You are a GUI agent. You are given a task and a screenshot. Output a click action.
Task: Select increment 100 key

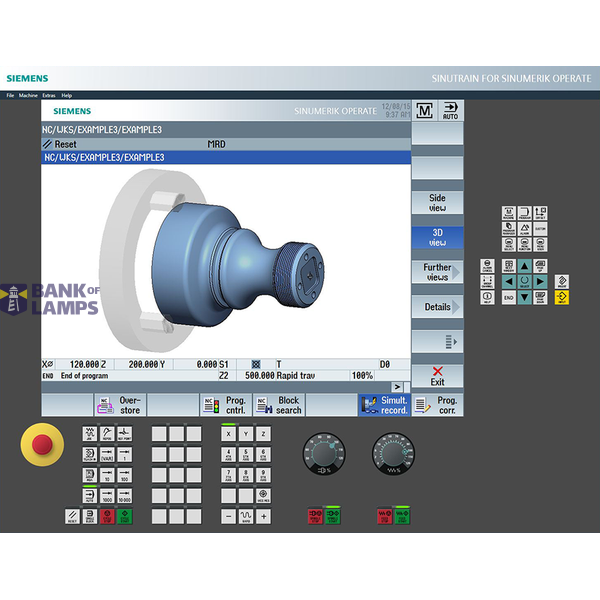[x=125, y=475]
